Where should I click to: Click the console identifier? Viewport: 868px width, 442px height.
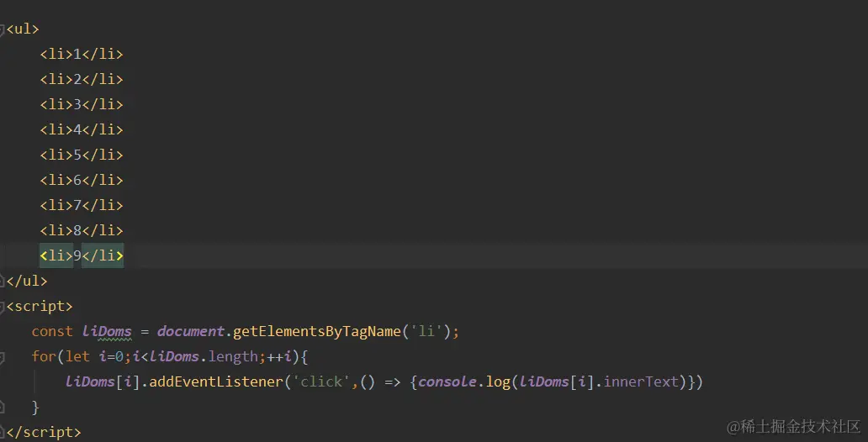tap(447, 381)
